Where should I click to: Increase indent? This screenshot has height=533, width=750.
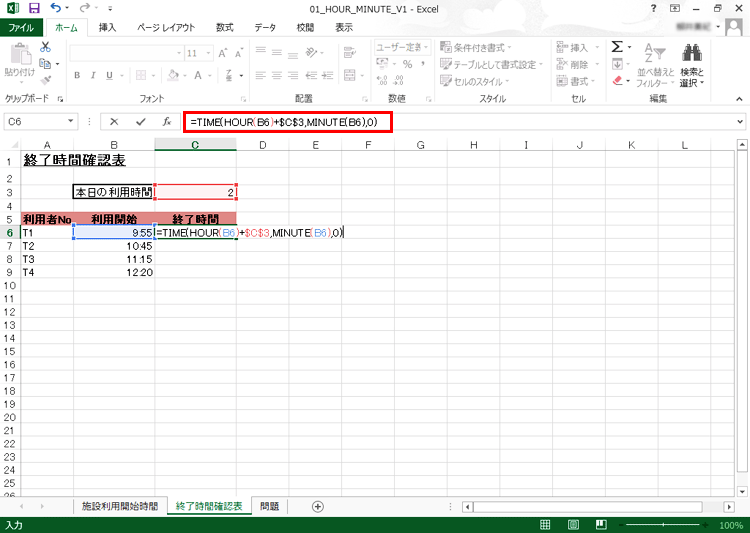click(x=328, y=76)
